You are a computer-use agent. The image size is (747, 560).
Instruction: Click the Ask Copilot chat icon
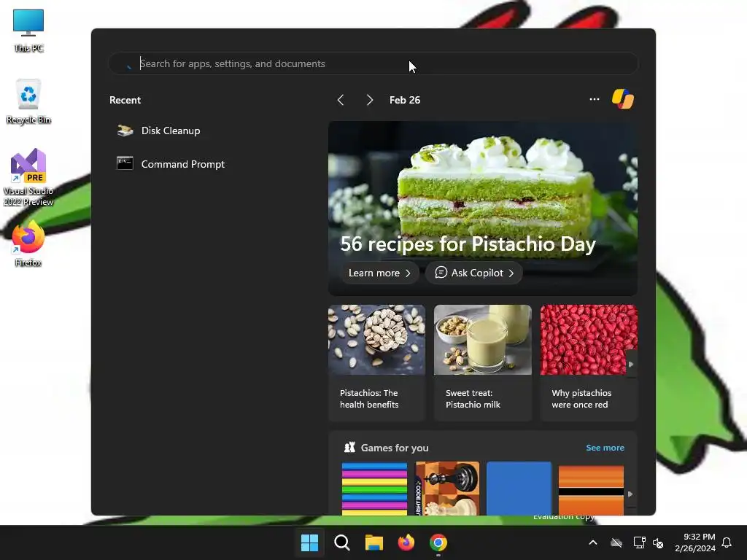tap(441, 273)
